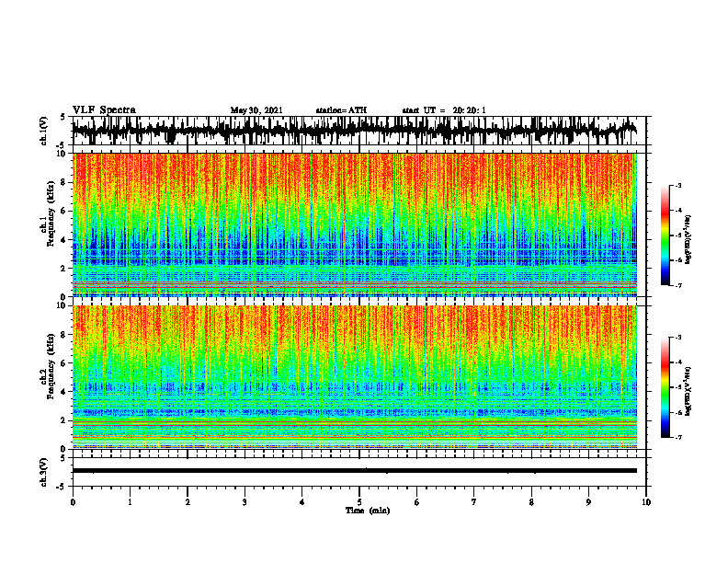Click the ch.2 color scale bar

[665, 387]
